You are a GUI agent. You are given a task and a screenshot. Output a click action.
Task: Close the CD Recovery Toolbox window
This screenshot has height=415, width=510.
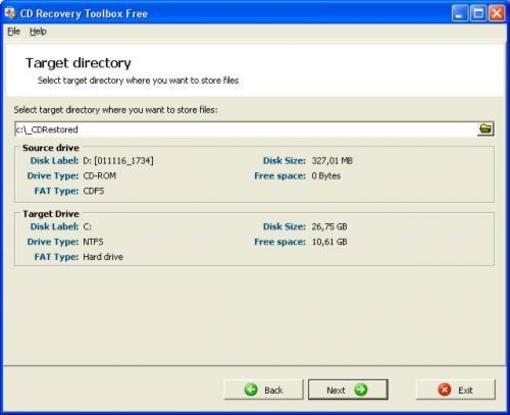pos(497,14)
